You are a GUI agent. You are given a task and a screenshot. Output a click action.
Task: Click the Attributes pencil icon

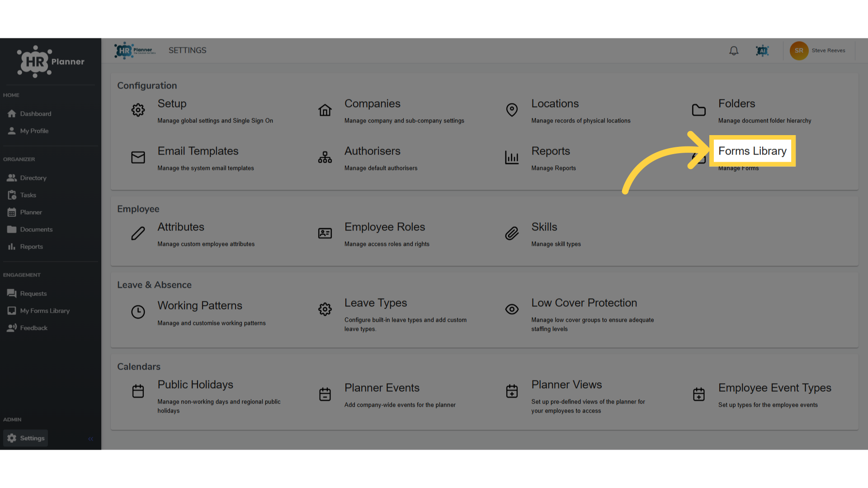138,233
